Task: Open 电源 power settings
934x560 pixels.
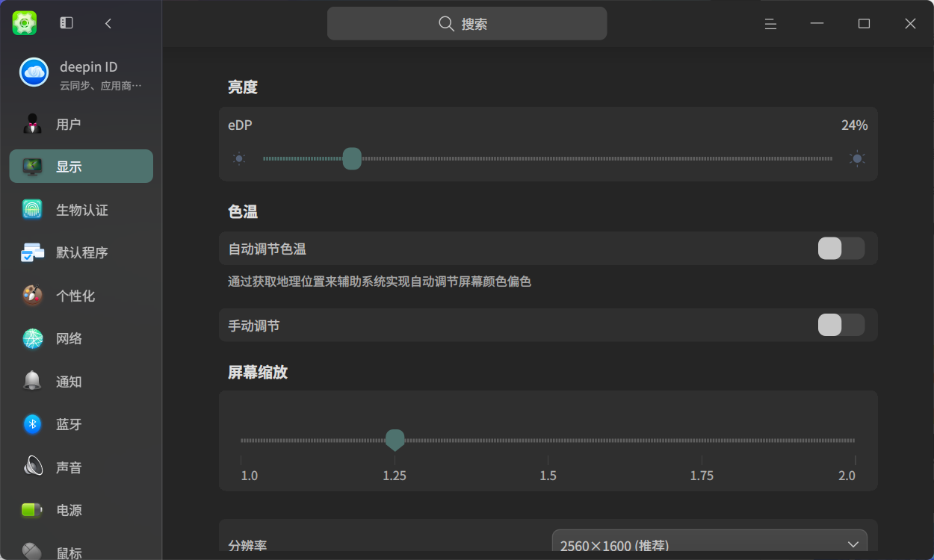Action: [81, 510]
